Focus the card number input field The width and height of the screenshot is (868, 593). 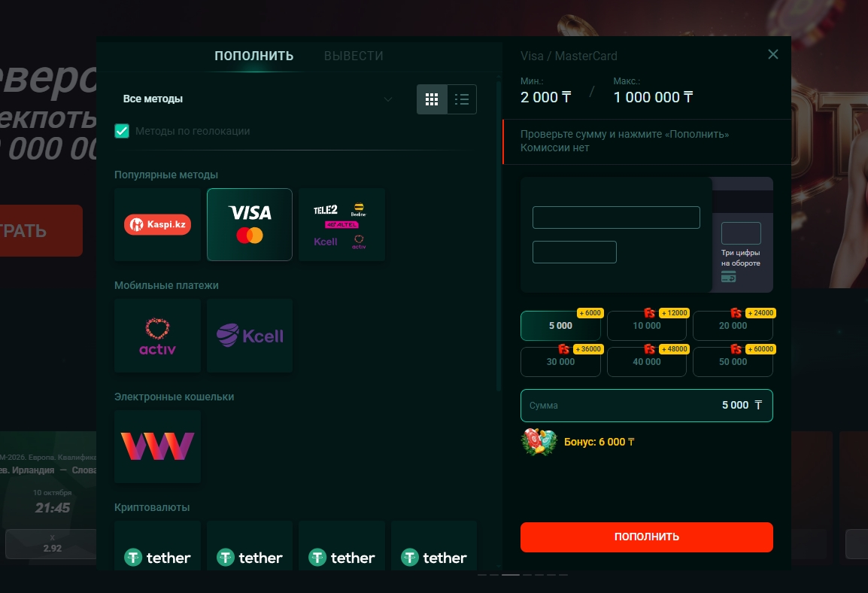616,217
